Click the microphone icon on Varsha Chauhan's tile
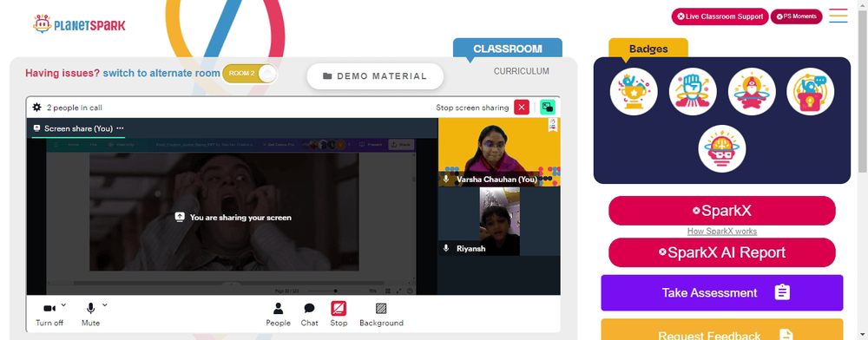 pos(446,180)
